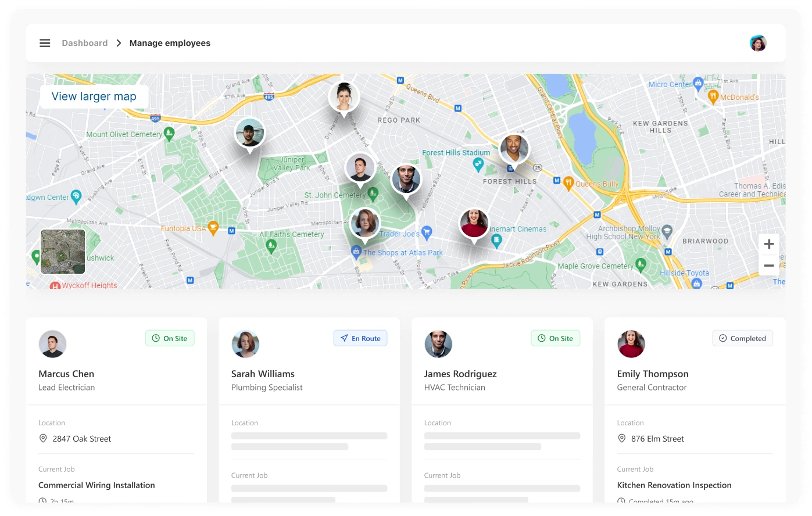The height and width of the screenshot is (516, 812).
Task: Click Emily Thompson's Completed status badge
Action: [x=742, y=338]
